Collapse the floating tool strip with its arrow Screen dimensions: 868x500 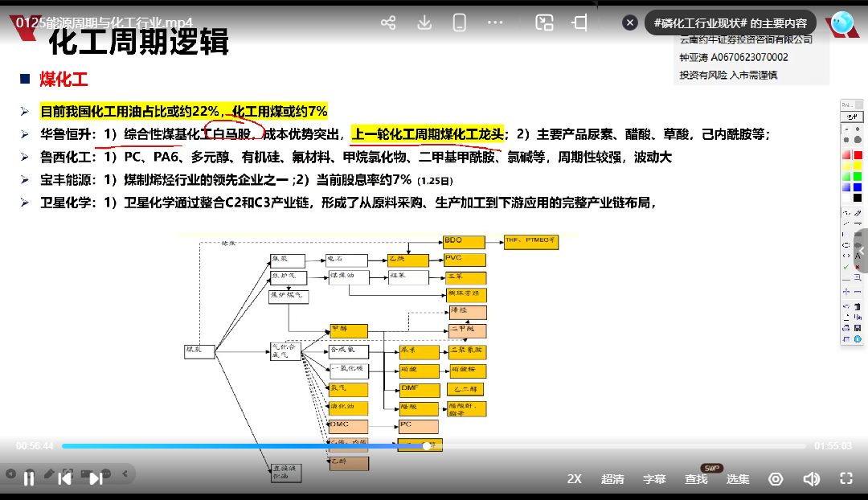125,473
